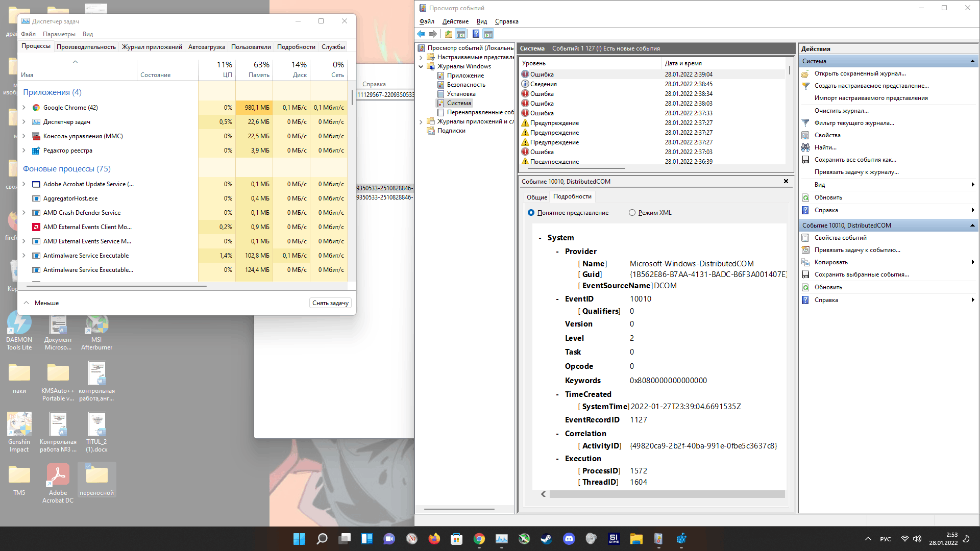This screenshot has width=980, height=551.
Task: Click the 'Копировать' copy icon in Actions pane
Action: [x=805, y=262]
